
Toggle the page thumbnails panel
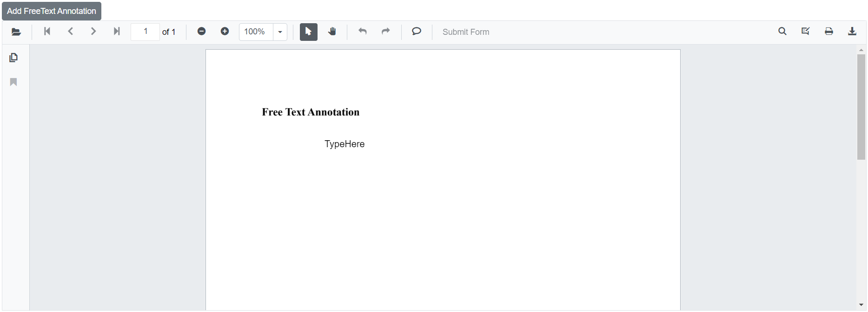coord(13,58)
